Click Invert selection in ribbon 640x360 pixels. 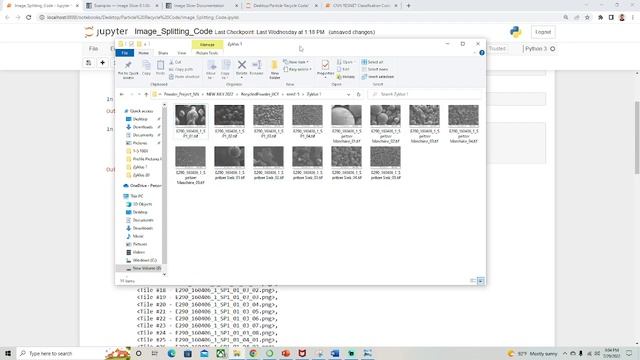point(378,77)
